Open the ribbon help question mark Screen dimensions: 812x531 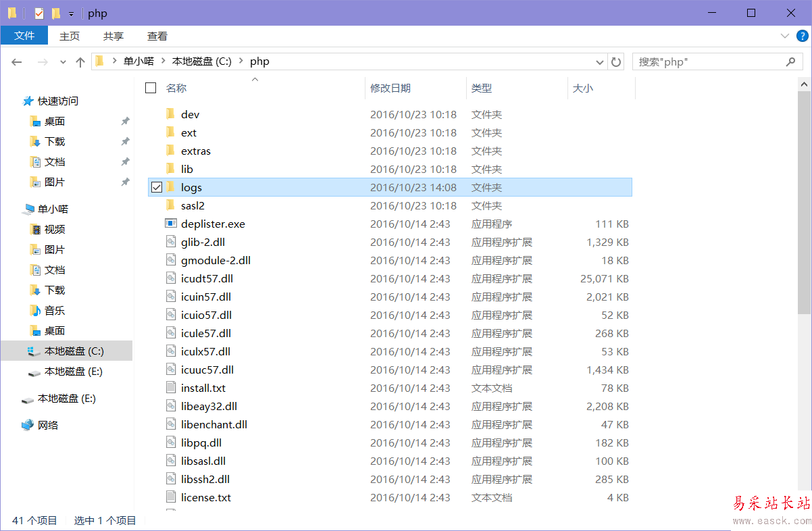pos(803,36)
